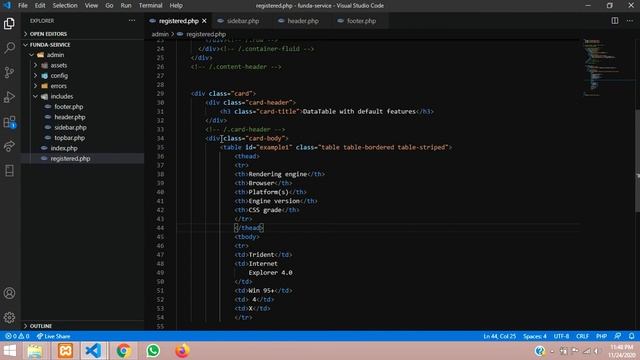Open the Manage gear in the activity bar

tap(9, 318)
